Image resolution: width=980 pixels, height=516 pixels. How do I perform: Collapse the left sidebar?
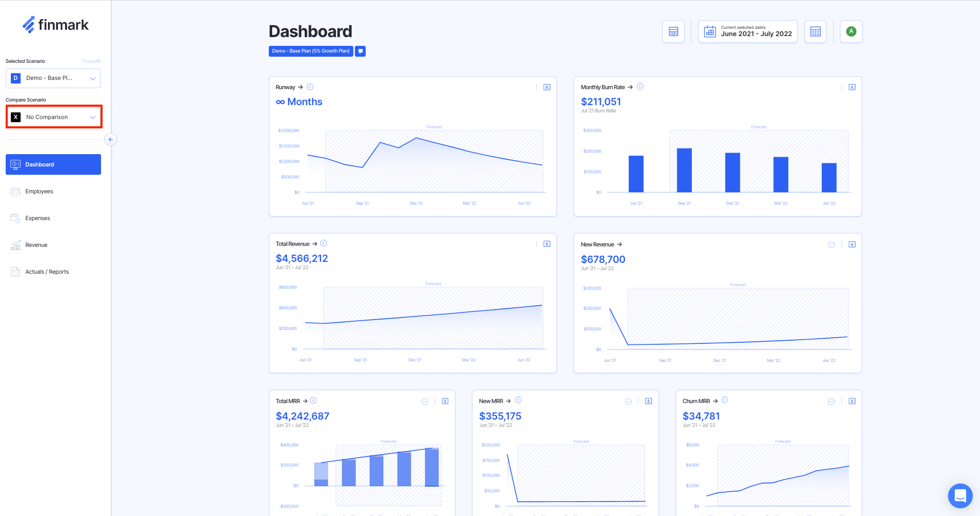[x=111, y=140]
